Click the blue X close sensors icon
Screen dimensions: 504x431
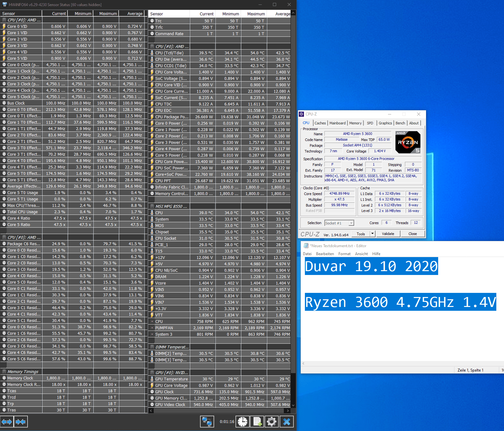287,422
